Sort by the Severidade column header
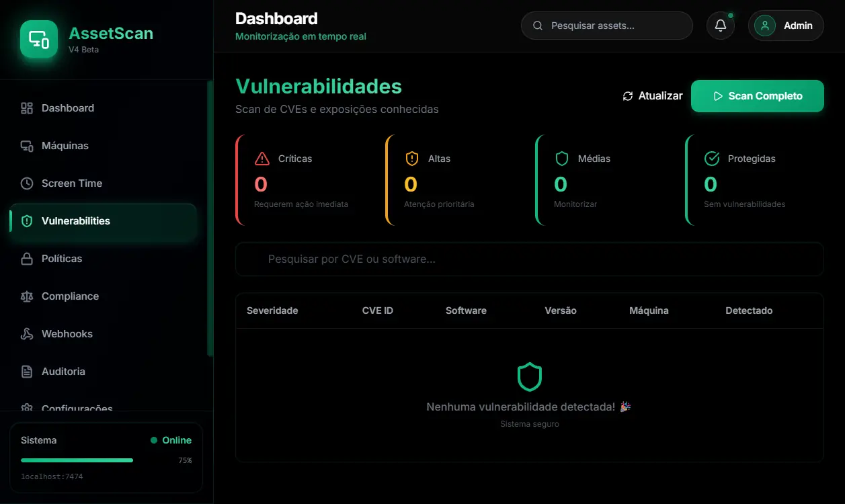This screenshot has width=845, height=504. (x=272, y=310)
